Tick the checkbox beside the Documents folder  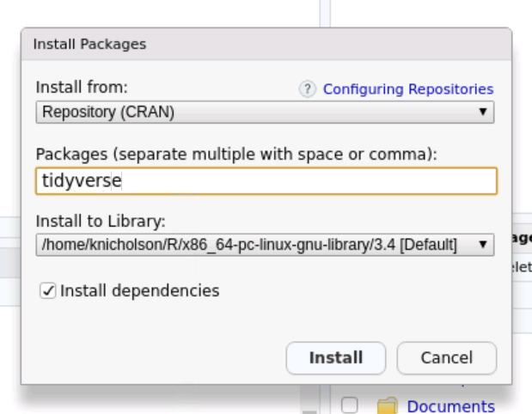click(x=350, y=405)
